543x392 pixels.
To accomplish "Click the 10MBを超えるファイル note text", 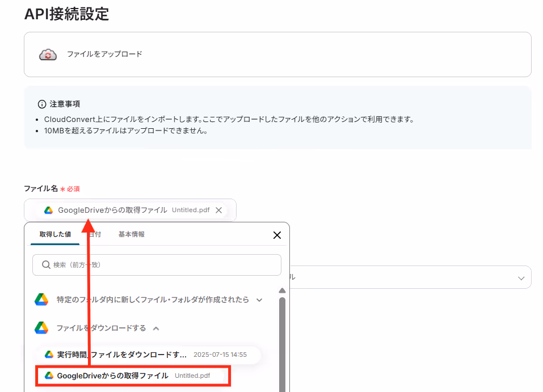I will point(126,131).
